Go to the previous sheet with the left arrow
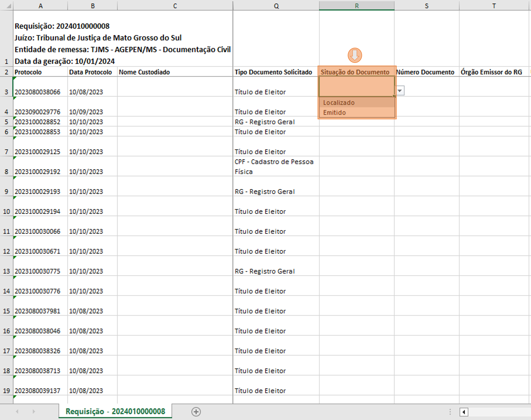 tap(17, 411)
